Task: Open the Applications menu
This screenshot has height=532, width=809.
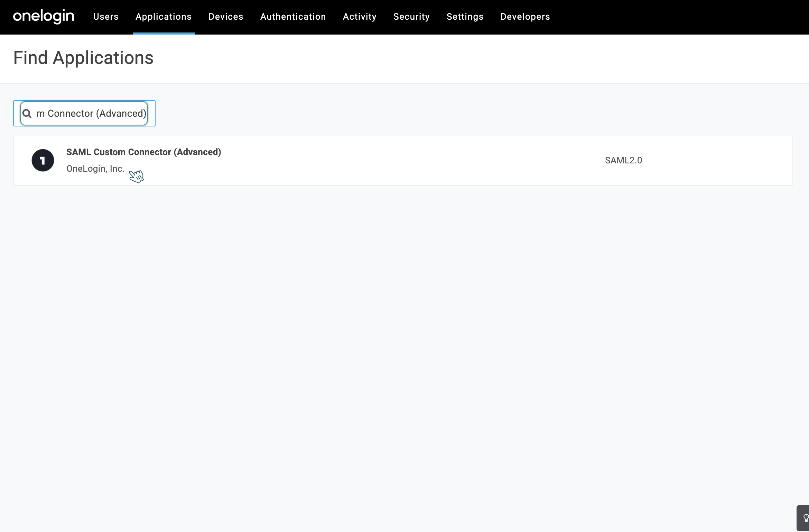Action: [164, 17]
